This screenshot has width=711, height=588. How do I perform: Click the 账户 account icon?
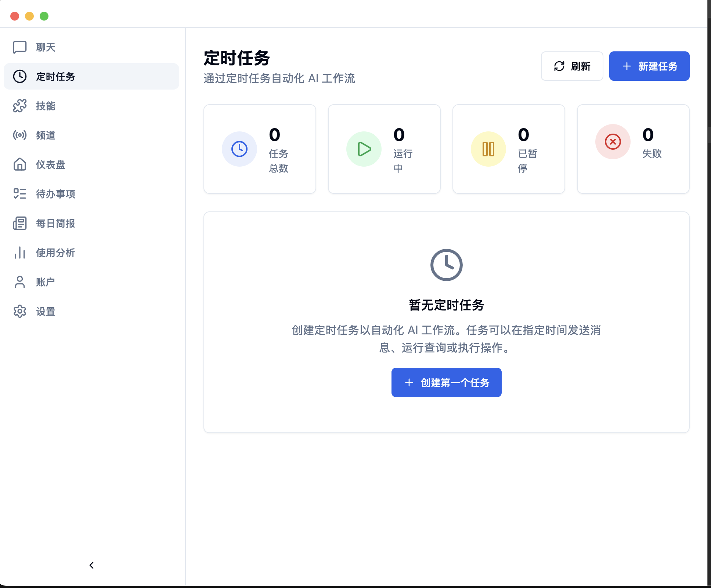(20, 282)
